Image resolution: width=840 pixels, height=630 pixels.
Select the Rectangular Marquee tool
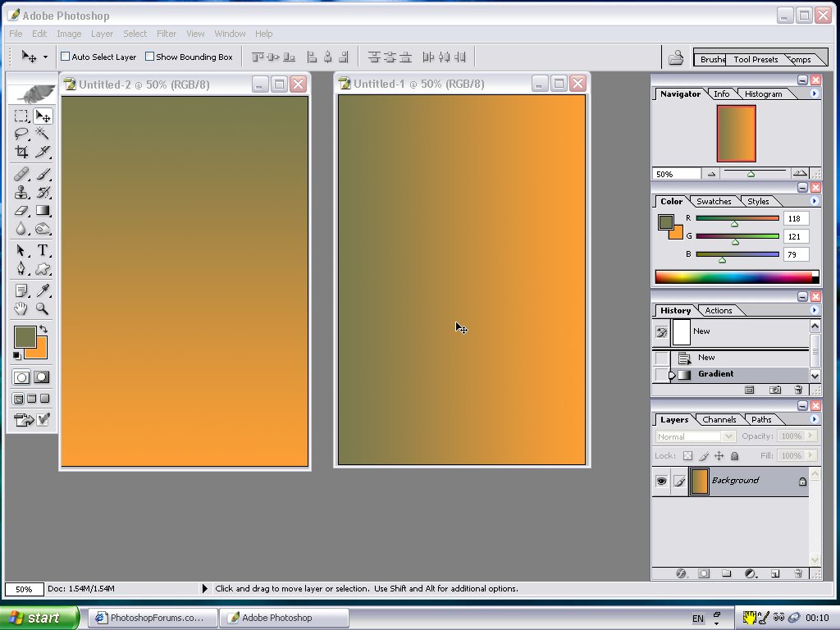21,116
